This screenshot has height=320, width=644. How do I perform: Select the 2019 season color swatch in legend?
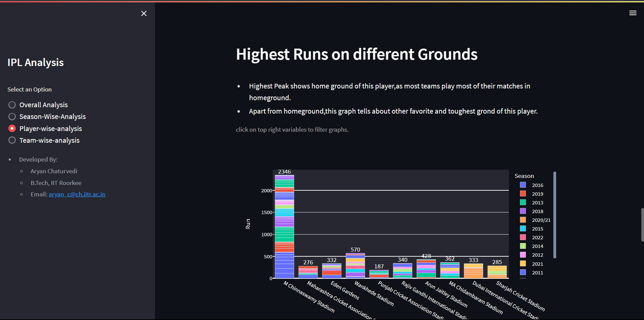click(523, 193)
